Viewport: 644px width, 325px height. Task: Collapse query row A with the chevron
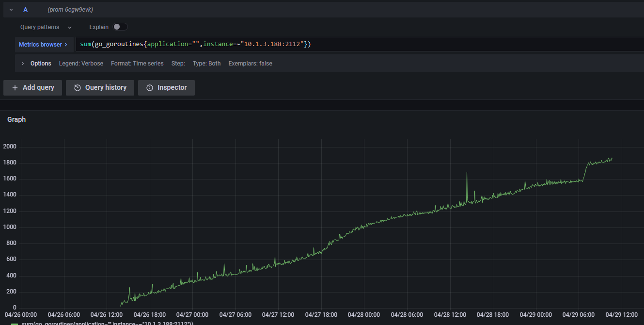11,10
